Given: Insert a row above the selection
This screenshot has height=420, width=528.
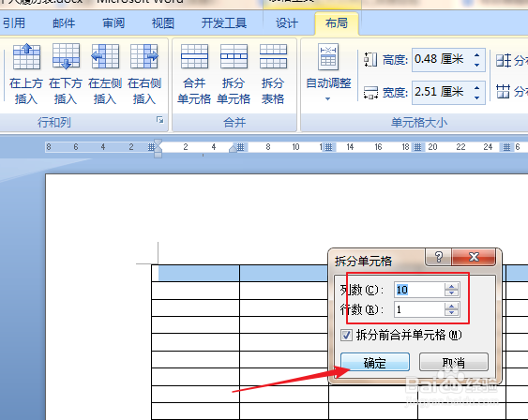Looking at the screenshot, I should [x=26, y=74].
